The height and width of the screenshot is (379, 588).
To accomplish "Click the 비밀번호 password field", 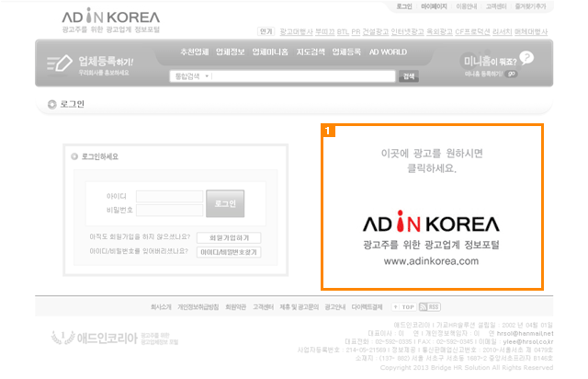I will (169, 210).
